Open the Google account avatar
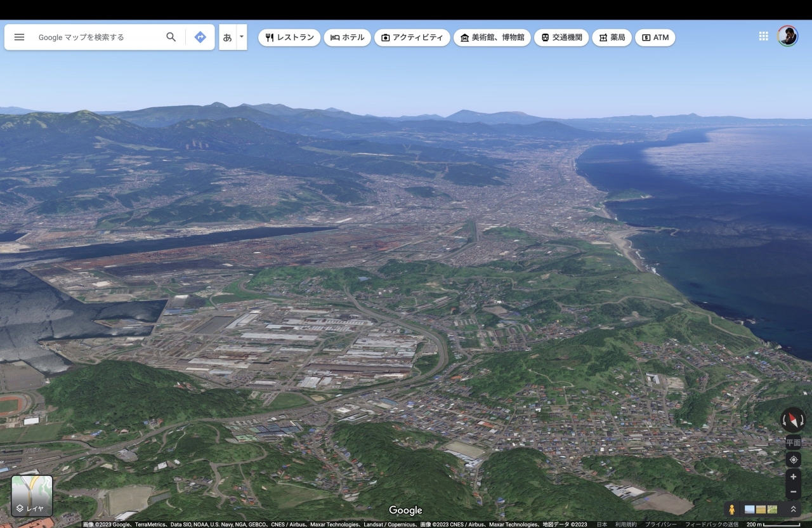 pos(788,36)
